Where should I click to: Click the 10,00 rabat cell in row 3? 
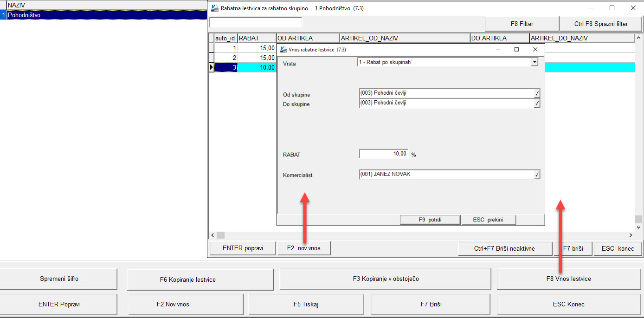[257, 67]
